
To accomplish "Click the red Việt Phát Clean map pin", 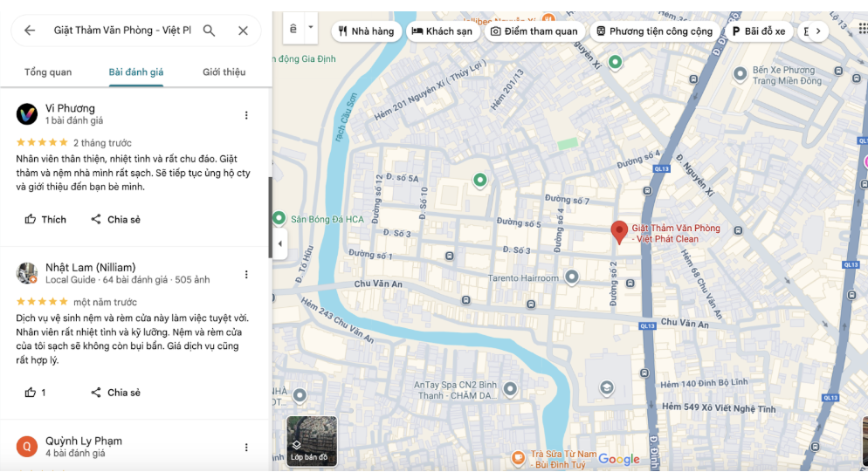I will (619, 232).
